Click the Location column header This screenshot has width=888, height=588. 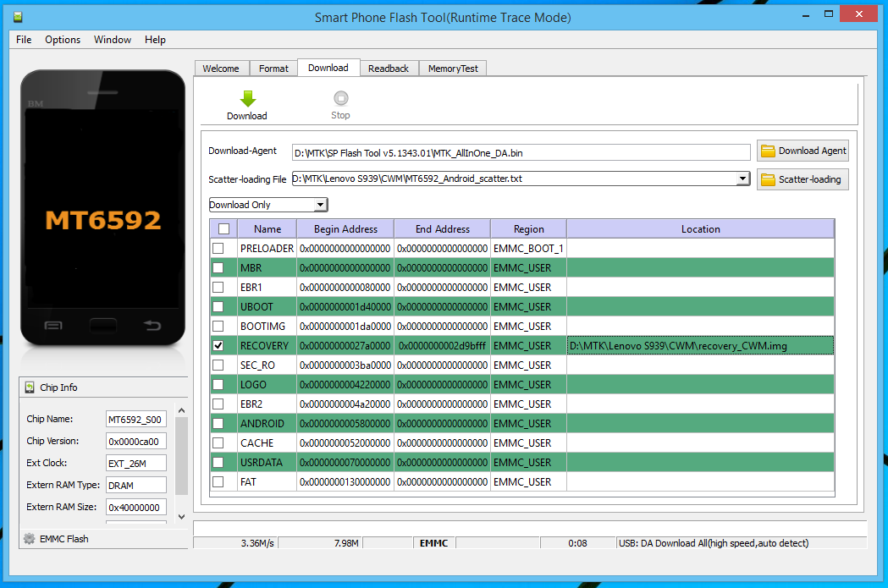[x=701, y=229]
